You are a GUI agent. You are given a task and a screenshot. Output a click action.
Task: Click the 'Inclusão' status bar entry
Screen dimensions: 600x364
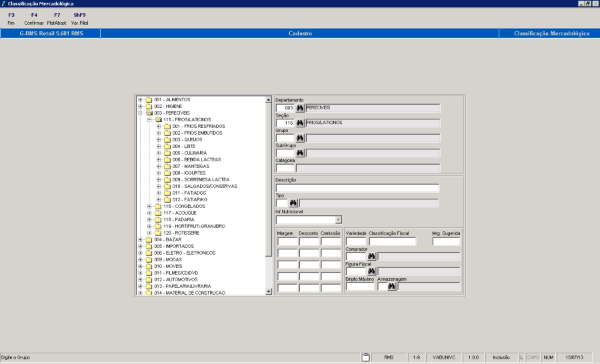pyautogui.click(x=501, y=357)
